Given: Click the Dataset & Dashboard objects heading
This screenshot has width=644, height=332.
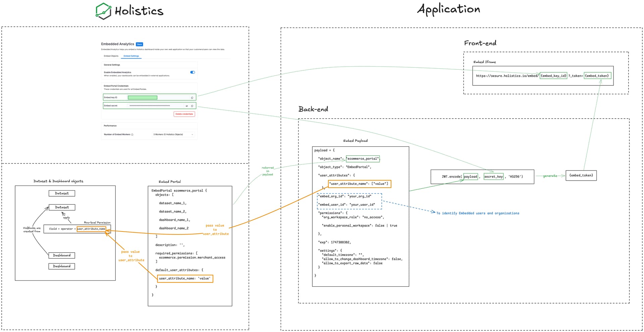Looking at the screenshot, I should click(58, 181).
